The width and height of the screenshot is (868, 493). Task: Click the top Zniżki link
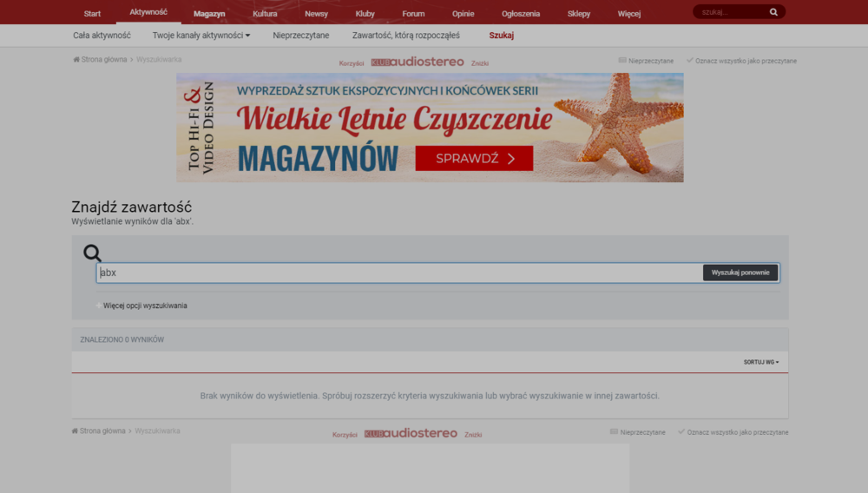coord(480,63)
